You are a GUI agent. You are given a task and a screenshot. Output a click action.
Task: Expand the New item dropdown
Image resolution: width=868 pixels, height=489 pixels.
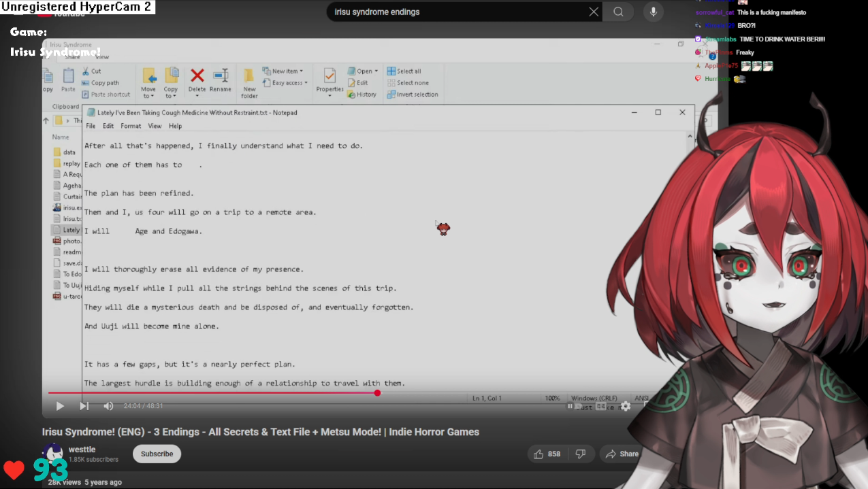(x=287, y=71)
